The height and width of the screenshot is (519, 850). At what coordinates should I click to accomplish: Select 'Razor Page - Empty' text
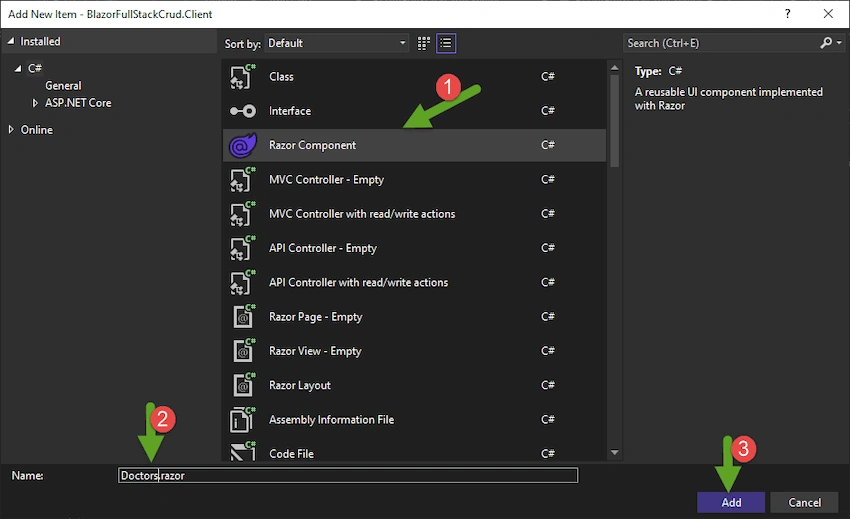coord(315,317)
